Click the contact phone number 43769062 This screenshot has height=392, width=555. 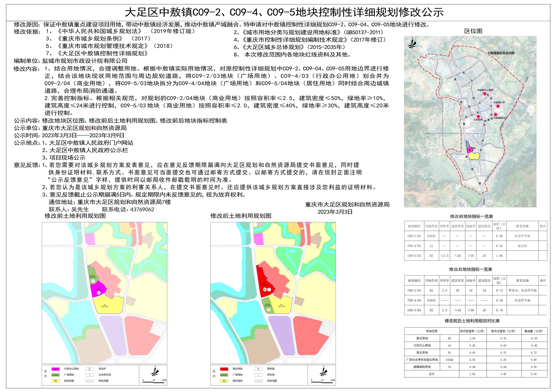coord(142,210)
